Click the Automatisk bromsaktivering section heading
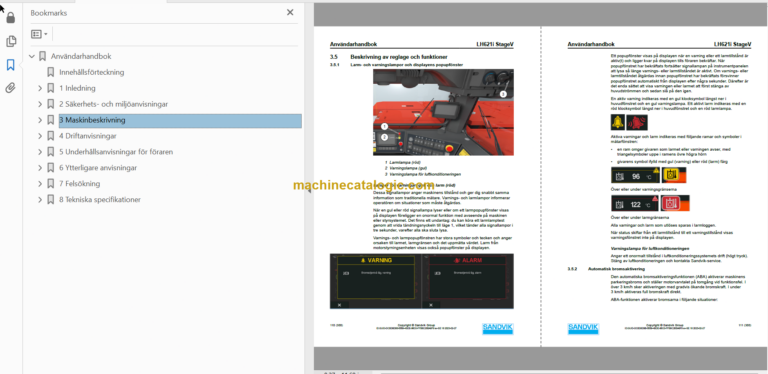 [616, 269]
